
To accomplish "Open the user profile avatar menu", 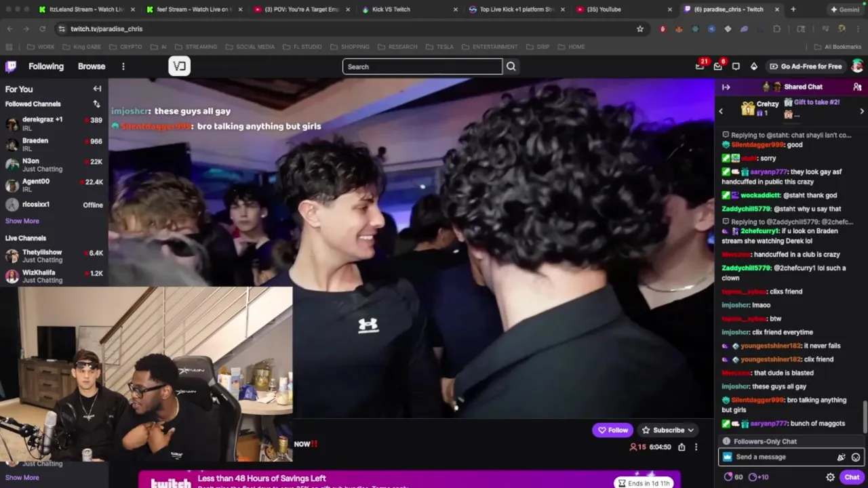I will tap(857, 66).
